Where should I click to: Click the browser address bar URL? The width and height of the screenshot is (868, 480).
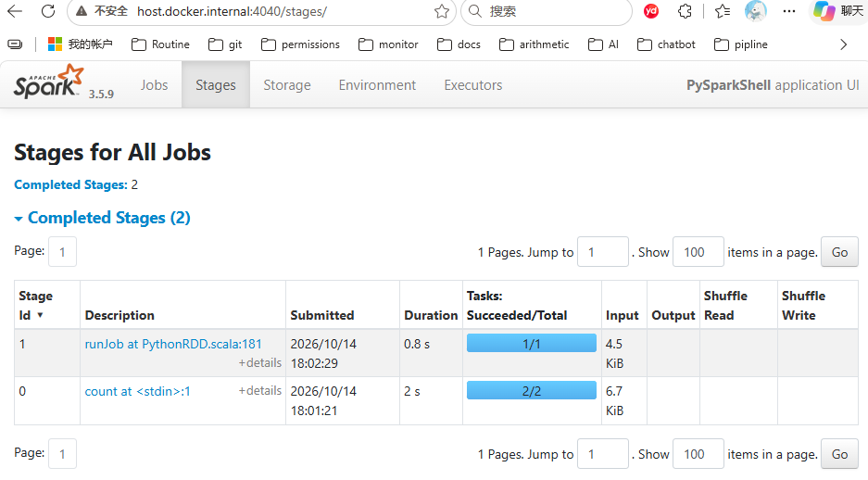click(232, 11)
